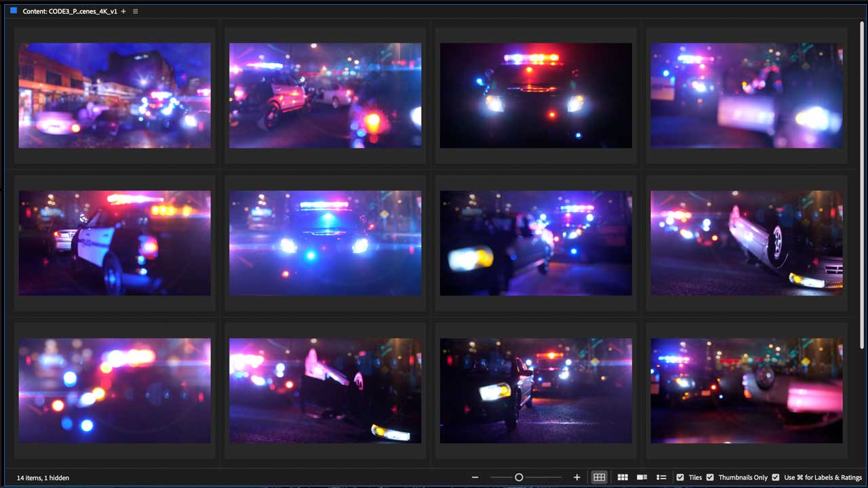Image resolution: width=868 pixels, height=488 pixels.
Task: Switch to view content as details
Action: tap(642, 478)
